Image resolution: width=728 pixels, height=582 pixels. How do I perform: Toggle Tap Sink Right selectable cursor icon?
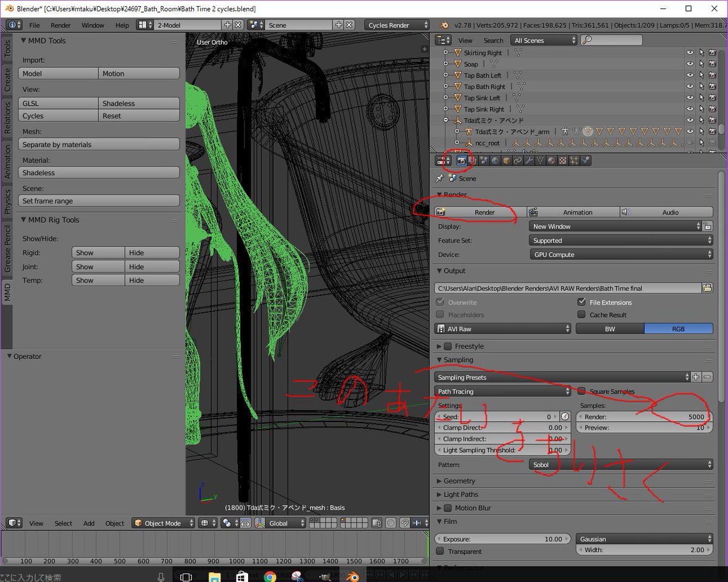[x=701, y=109]
